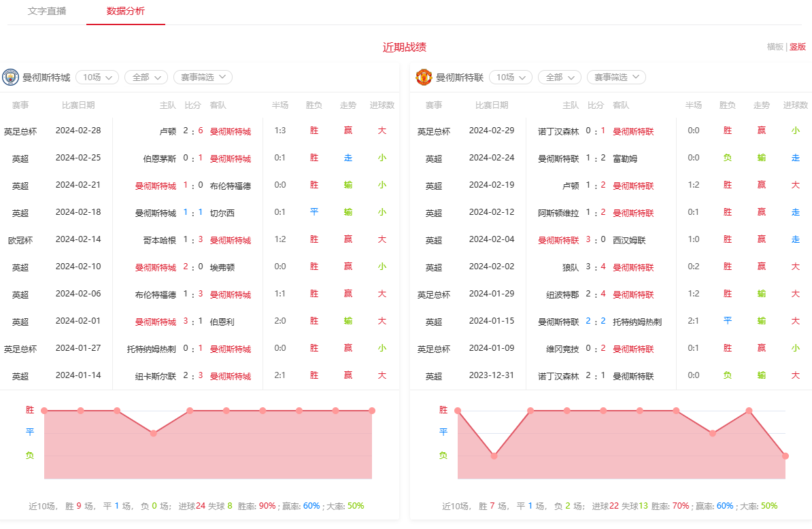
Task: Click Manchester City 进球数 column header
Action: coord(382,105)
